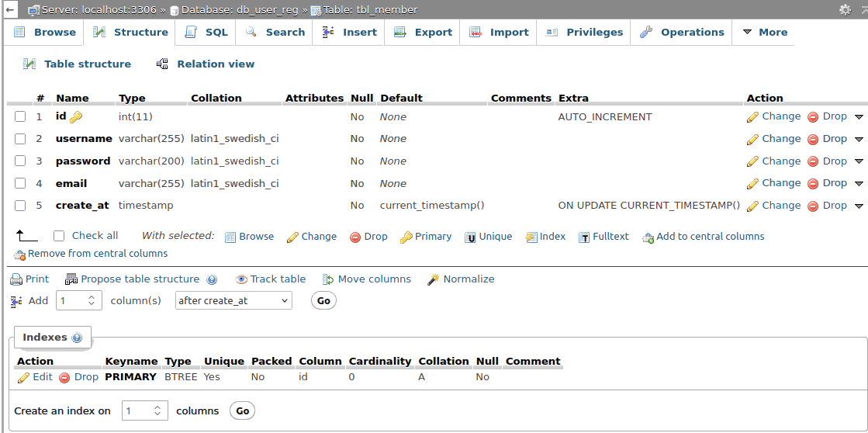Enable the Check all checkbox
The width and height of the screenshot is (868, 433).
tap(59, 236)
